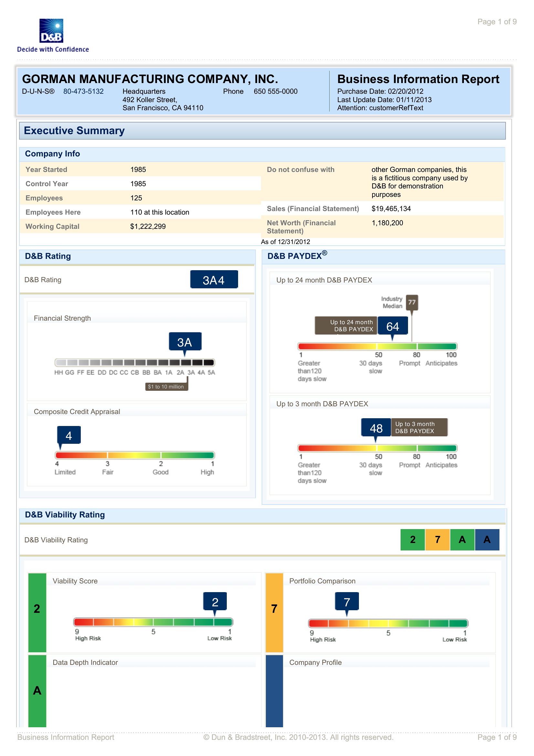Click the Financial Strength grayscale scale bar
The width and height of the screenshot is (534, 756).
(135, 363)
